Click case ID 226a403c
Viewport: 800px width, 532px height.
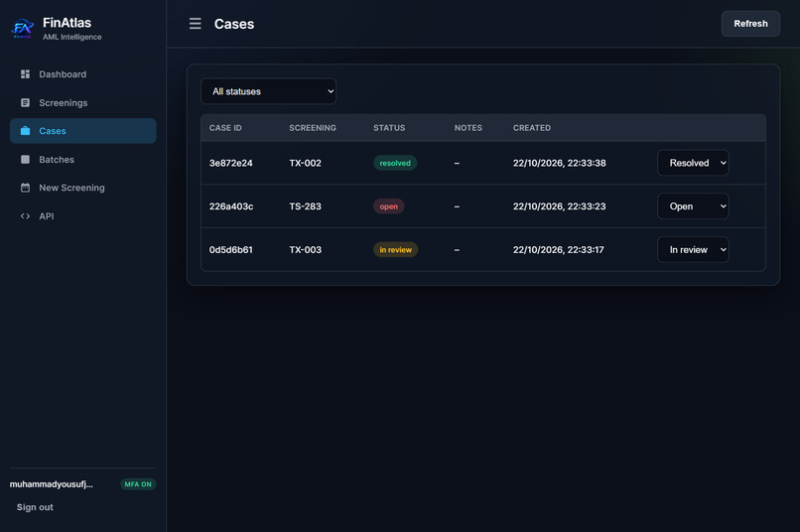point(231,206)
